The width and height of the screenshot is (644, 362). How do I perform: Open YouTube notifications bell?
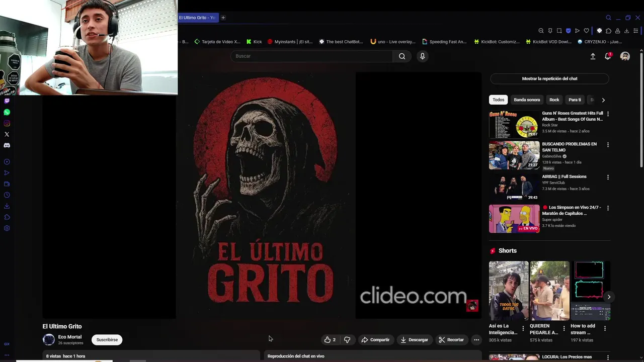pyautogui.click(x=608, y=56)
